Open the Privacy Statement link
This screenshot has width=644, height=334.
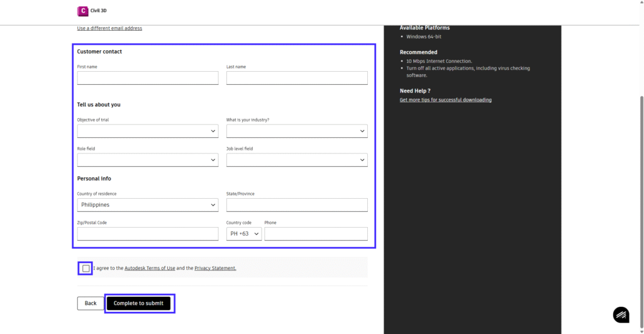(x=215, y=269)
